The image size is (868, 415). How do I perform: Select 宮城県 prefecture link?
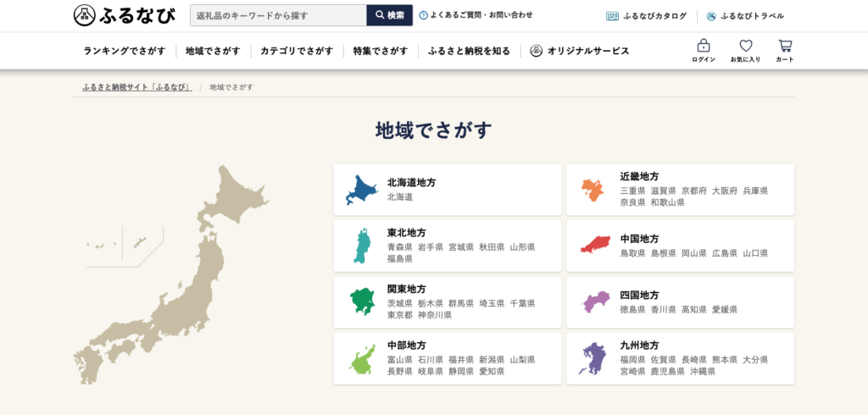(x=461, y=246)
